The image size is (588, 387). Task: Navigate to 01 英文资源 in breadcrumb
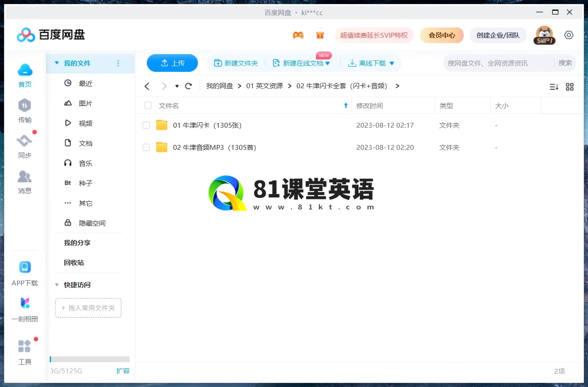coord(264,86)
